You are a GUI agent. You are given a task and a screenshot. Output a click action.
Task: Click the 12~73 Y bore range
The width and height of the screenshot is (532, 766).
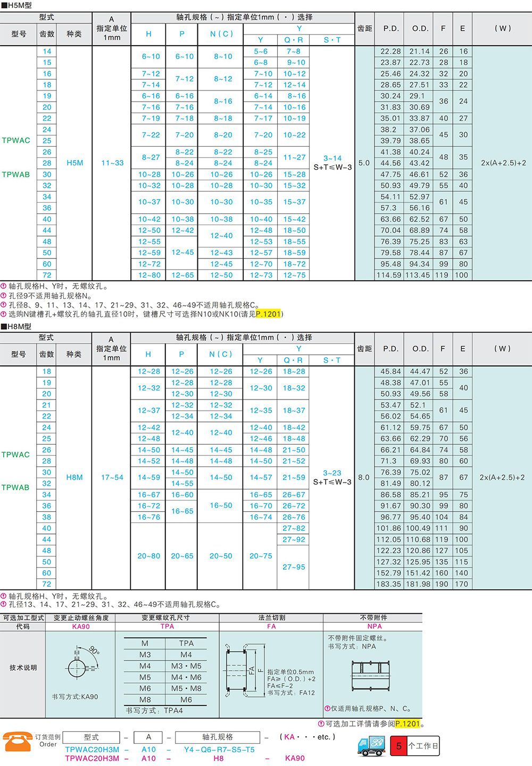point(261,275)
